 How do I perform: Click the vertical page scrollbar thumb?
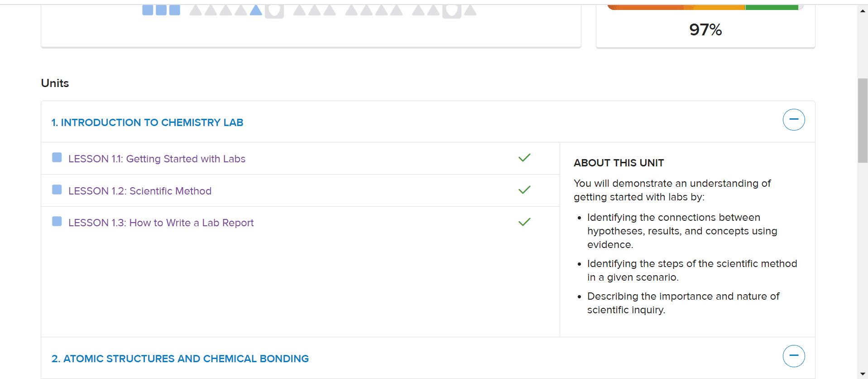click(x=863, y=120)
